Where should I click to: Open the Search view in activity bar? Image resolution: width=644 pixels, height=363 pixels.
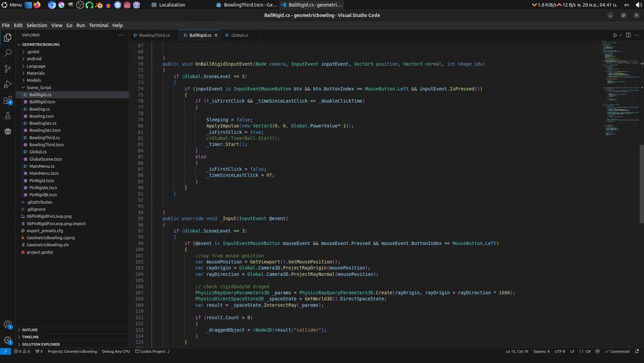(8, 53)
